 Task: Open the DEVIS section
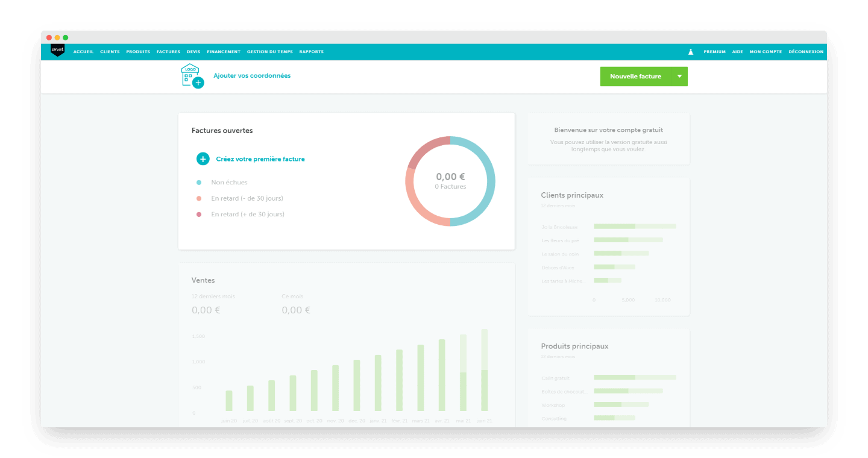coord(193,52)
